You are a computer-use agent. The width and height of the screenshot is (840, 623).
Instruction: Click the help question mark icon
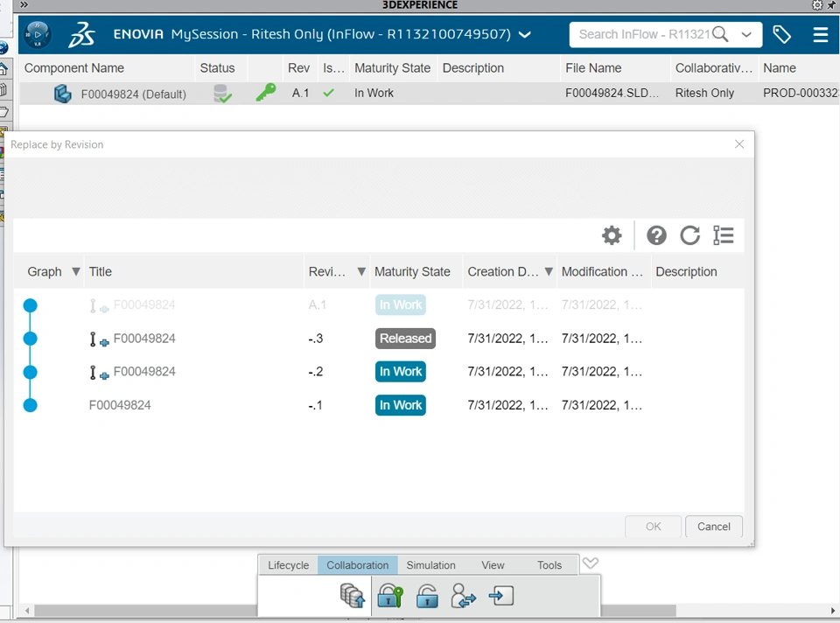point(656,235)
